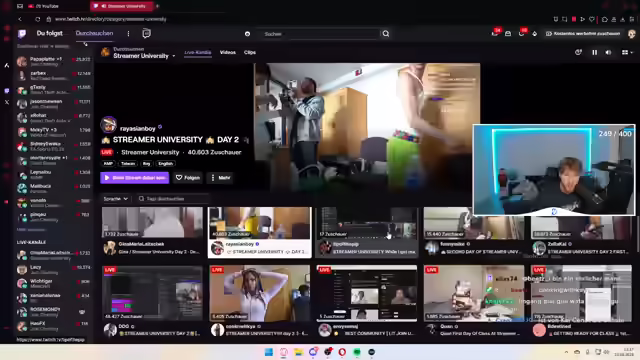Switch to the Videos tab

[228, 52]
